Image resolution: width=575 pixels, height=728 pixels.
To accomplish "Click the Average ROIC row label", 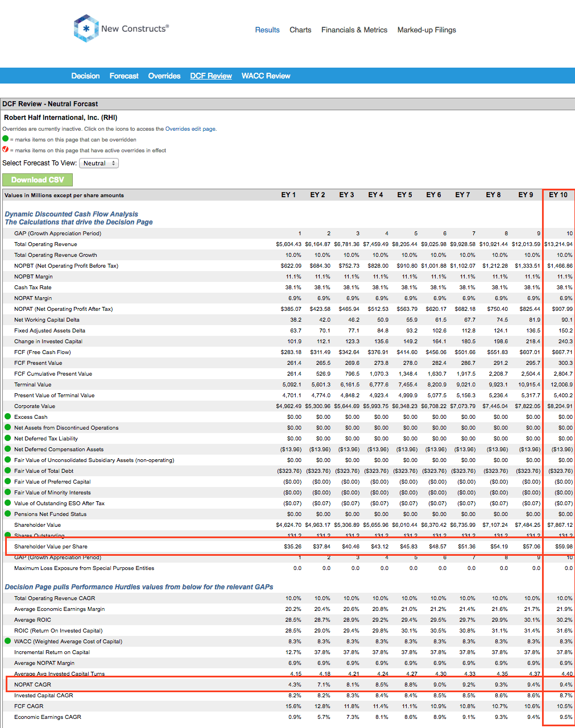I will [x=32, y=619].
